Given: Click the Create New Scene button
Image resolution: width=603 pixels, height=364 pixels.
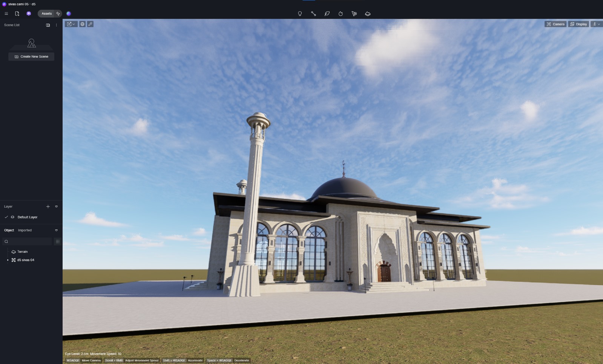Looking at the screenshot, I should coord(31,57).
